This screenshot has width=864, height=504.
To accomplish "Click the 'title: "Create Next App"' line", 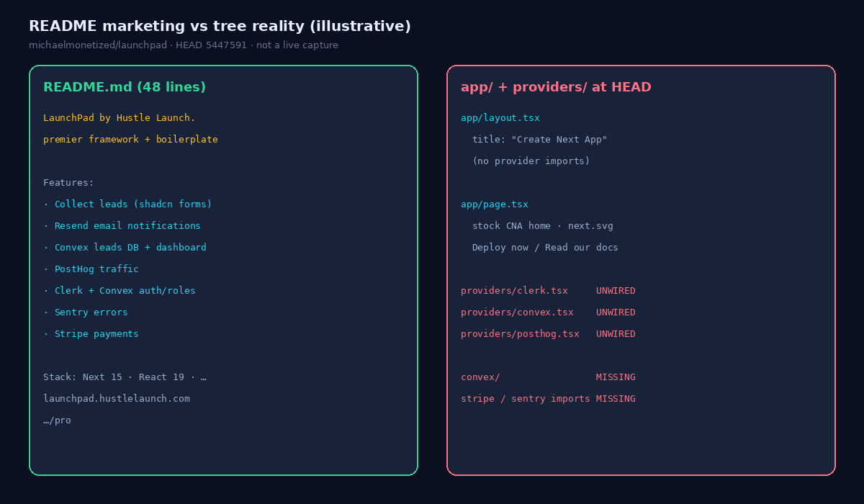I will point(540,140).
